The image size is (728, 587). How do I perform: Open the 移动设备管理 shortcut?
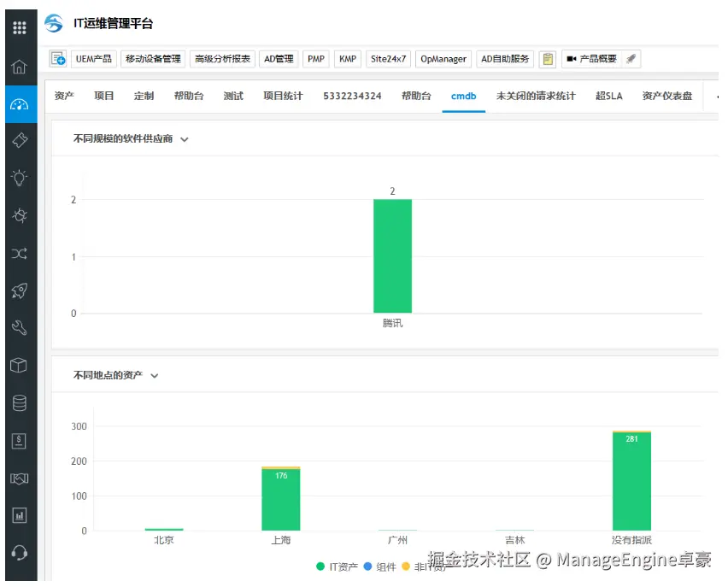153,59
